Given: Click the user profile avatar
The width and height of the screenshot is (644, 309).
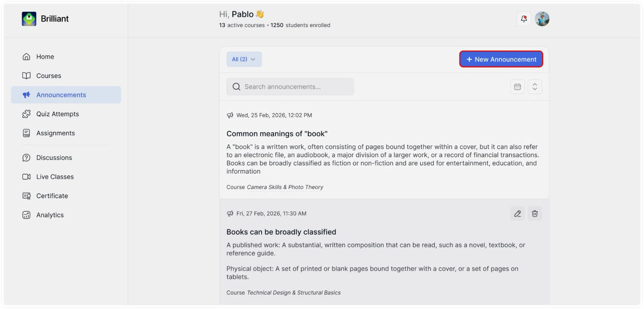Looking at the screenshot, I should [x=542, y=19].
